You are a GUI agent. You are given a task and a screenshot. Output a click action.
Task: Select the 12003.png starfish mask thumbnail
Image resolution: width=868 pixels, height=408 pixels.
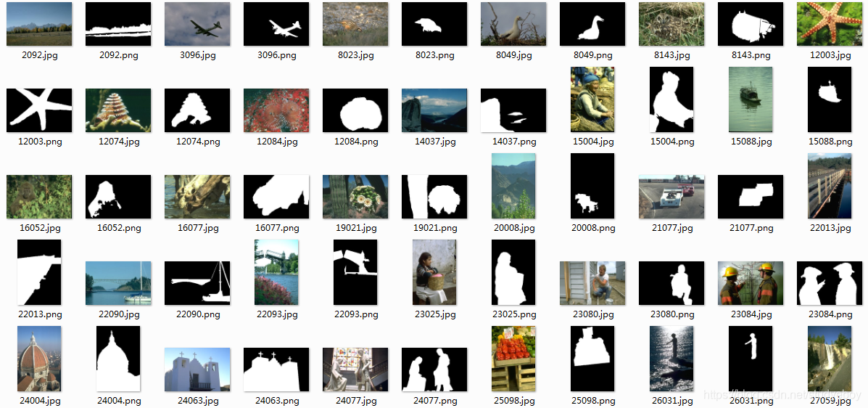(38, 110)
